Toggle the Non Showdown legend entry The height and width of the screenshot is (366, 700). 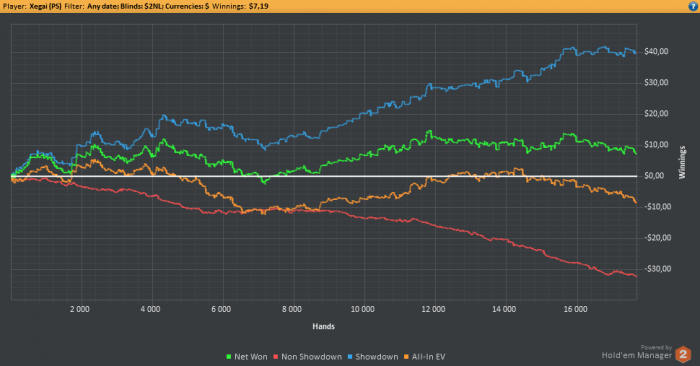click(307, 357)
